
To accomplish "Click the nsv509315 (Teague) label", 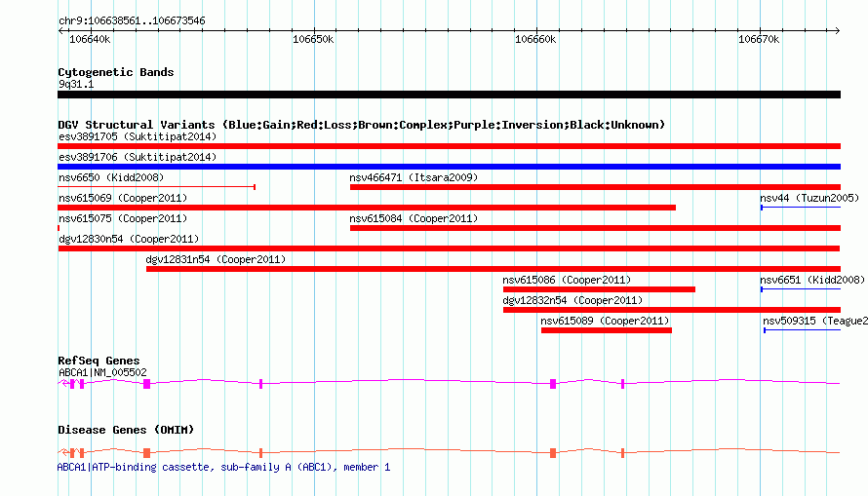I will [815, 321].
